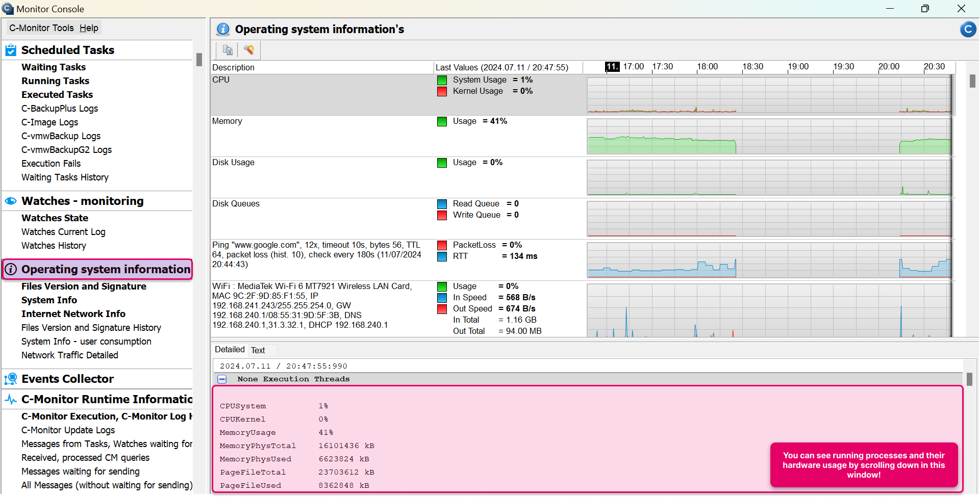Click the Monitor Console app icon in title bar
Image resolution: width=980 pixels, height=497 pixels.
8,9
